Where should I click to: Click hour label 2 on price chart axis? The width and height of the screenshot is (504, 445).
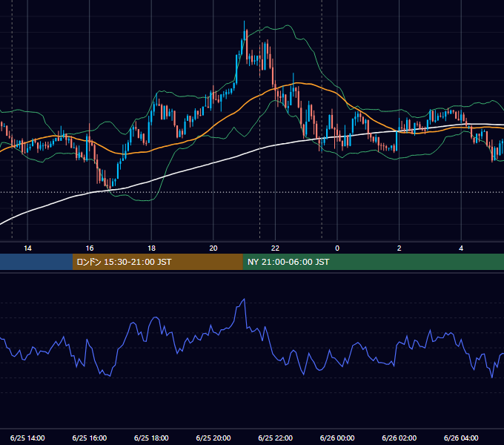click(399, 248)
